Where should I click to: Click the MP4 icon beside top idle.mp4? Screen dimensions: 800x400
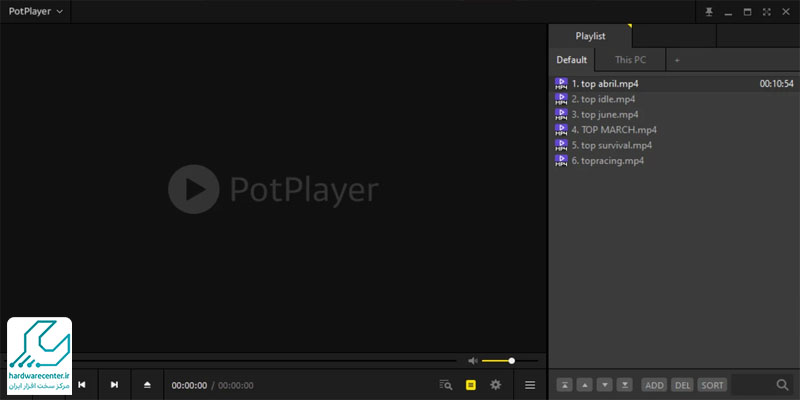[x=561, y=99]
